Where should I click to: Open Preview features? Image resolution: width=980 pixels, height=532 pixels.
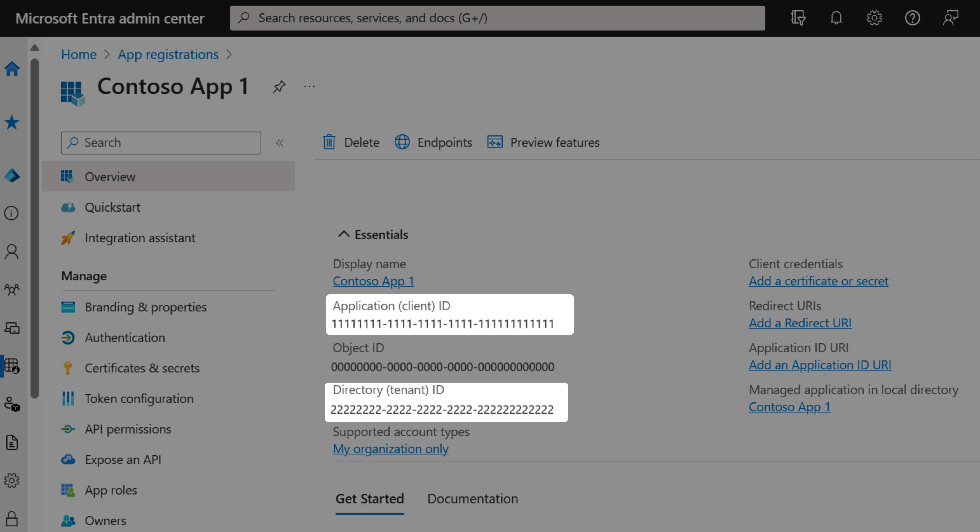(543, 142)
